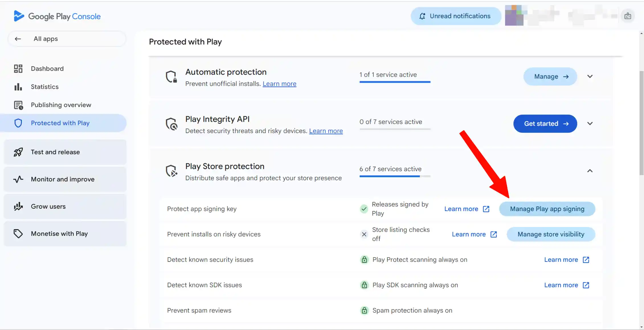Click the Play Store protection shield icon
The image size is (644, 330).
pos(171,171)
